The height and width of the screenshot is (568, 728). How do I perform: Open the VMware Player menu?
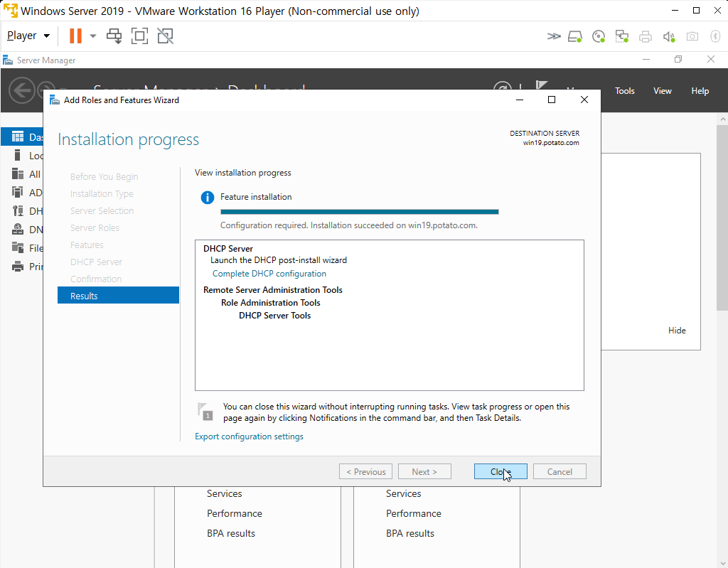pos(28,36)
